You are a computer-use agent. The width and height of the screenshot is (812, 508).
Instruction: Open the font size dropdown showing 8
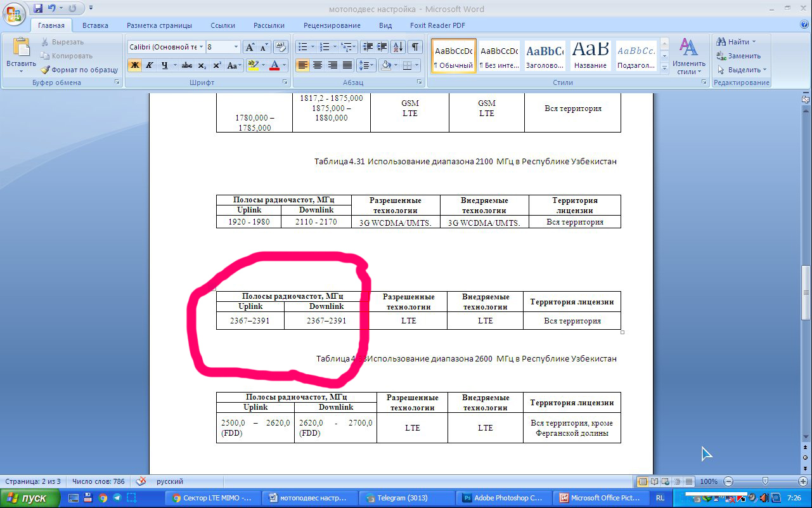[x=236, y=47]
